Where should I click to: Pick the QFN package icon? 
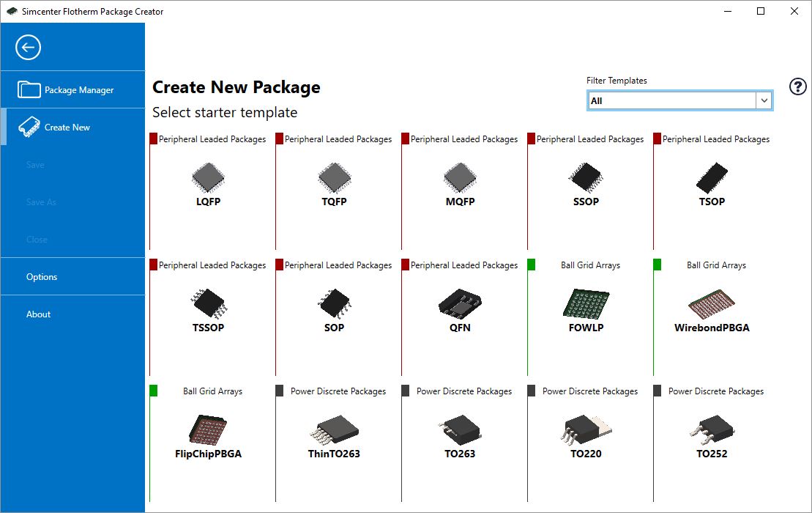pos(460,303)
